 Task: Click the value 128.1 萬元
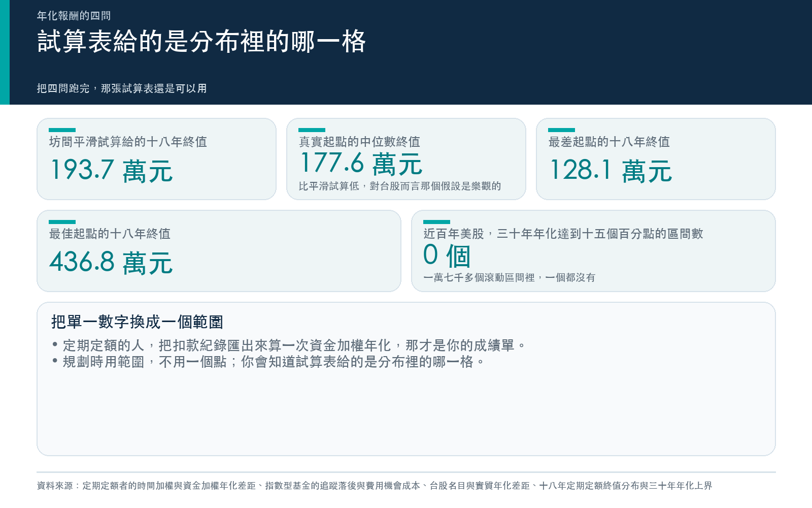(x=611, y=170)
